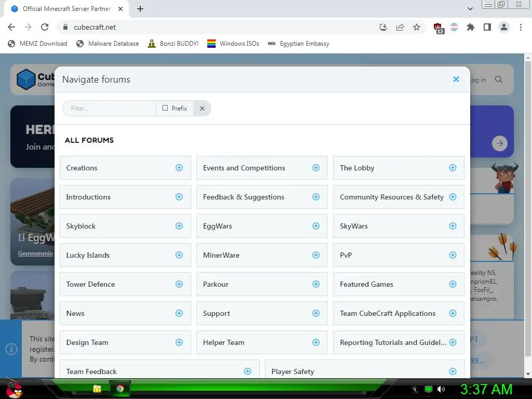Image resolution: width=532 pixels, height=399 pixels.
Task: Open the uBlock extension icon with badge
Action: pyautogui.click(x=438, y=28)
